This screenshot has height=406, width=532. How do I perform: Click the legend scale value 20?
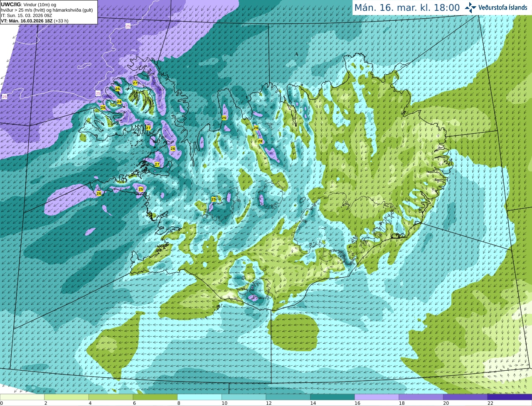[446, 403]
